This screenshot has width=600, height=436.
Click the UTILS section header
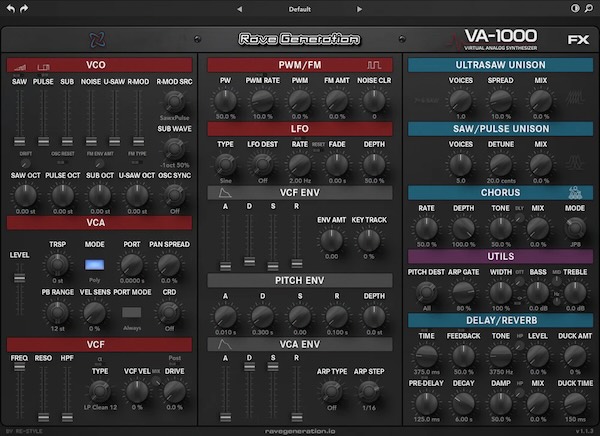tap(501, 256)
